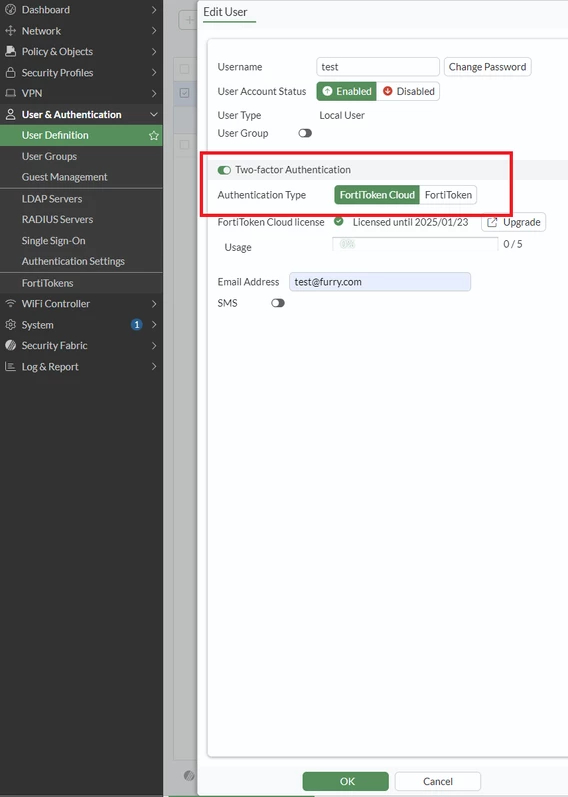Expand the Dashboard menu chevron

154,10
